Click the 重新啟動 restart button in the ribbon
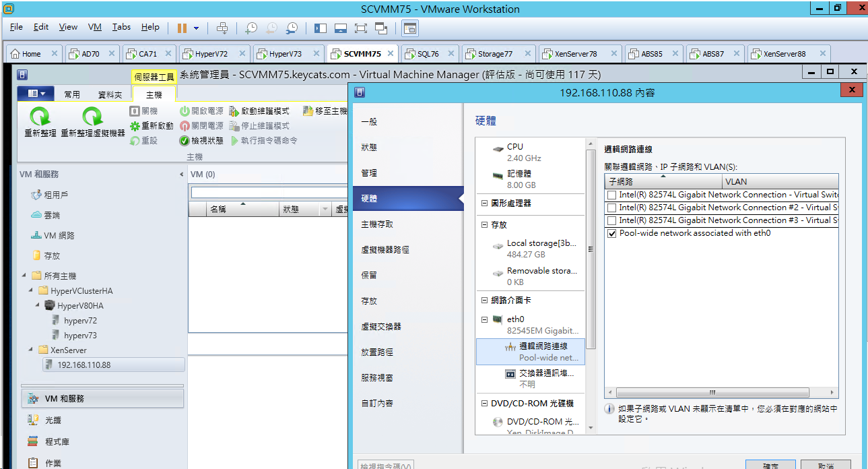 (x=152, y=126)
